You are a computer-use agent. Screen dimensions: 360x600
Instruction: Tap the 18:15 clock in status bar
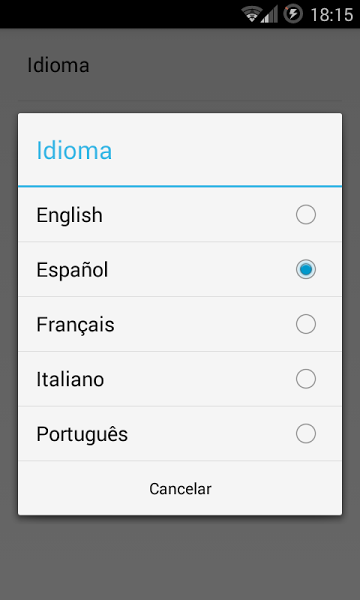click(331, 15)
